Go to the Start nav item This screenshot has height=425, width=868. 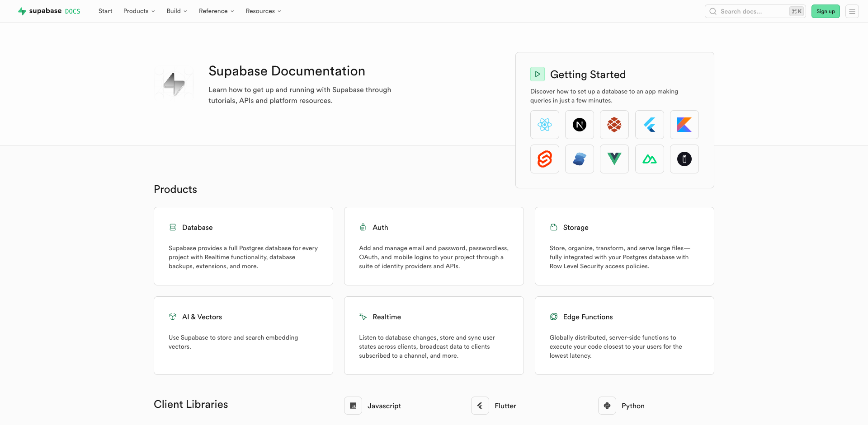(105, 11)
